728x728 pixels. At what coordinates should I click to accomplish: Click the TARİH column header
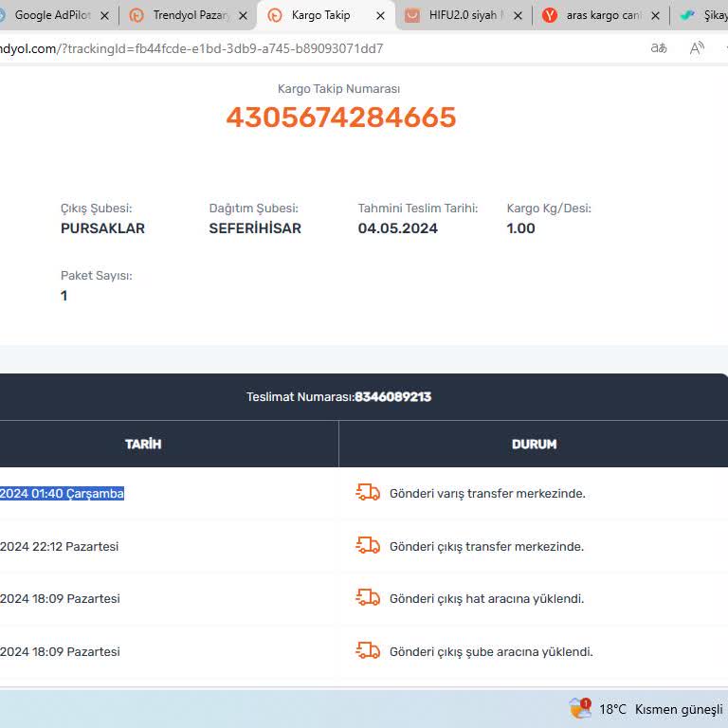pos(143,445)
